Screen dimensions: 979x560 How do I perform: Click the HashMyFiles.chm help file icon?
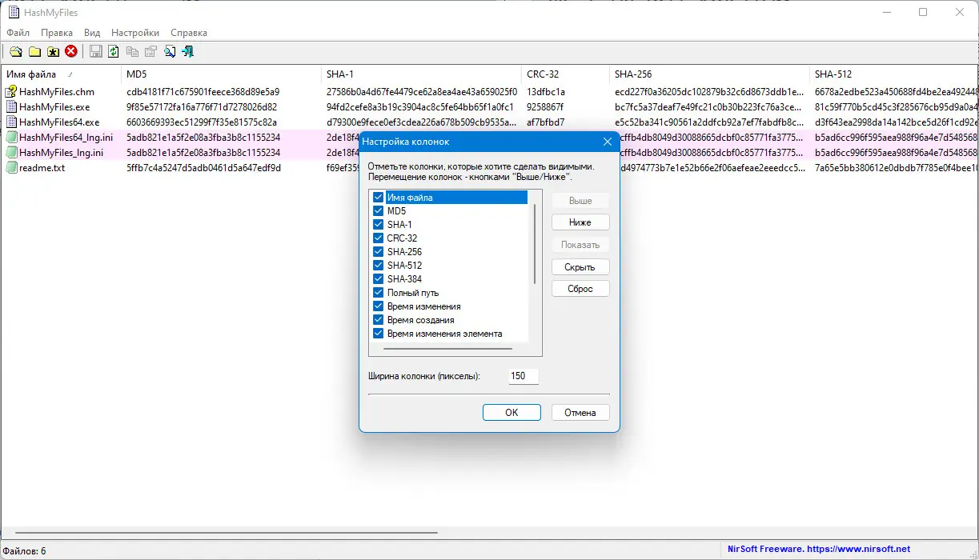pos(11,92)
